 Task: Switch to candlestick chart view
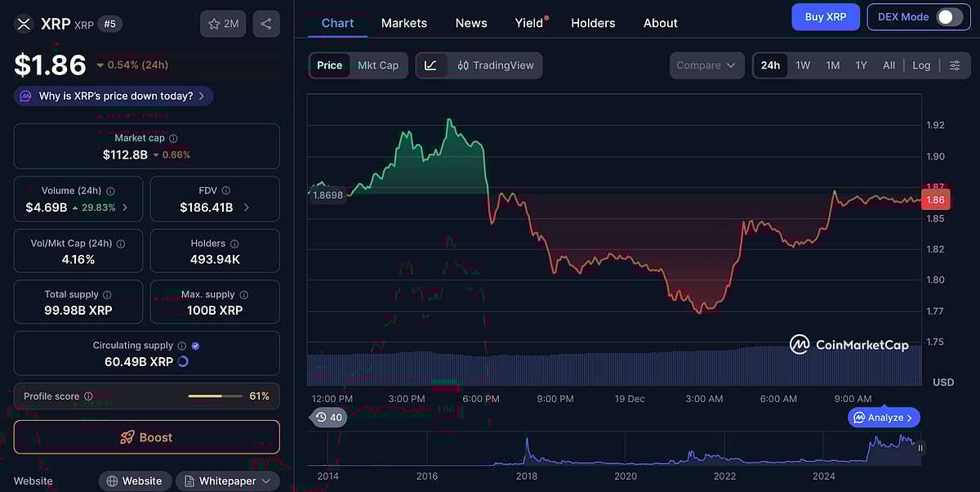(x=463, y=65)
